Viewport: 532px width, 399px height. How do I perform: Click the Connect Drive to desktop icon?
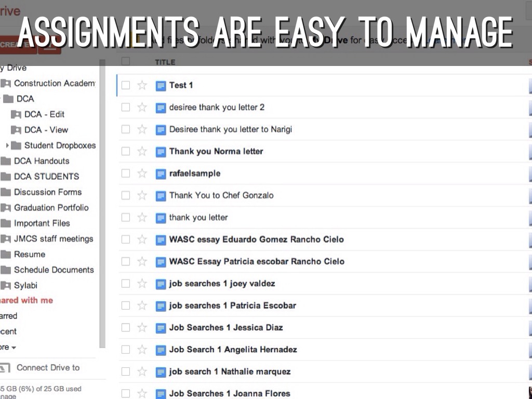point(4,368)
